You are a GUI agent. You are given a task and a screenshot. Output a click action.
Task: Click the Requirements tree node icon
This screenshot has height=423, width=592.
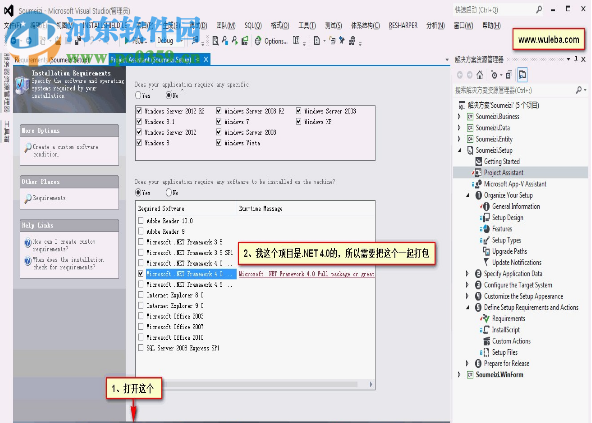coord(485,318)
